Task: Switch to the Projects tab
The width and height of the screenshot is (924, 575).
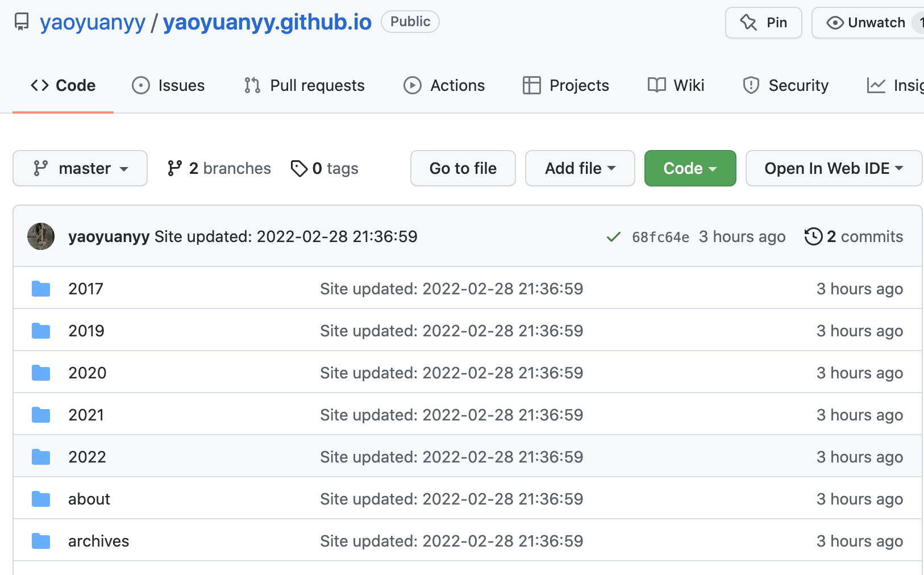Action: click(565, 85)
